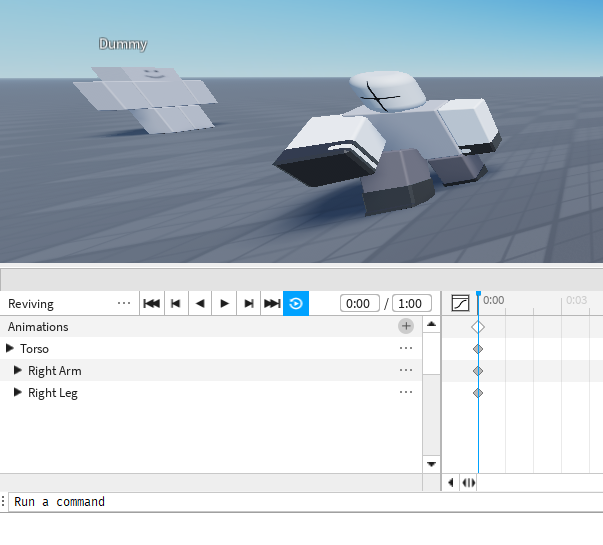The image size is (603, 545).
Task: Click the animation length field 1:00
Action: click(x=411, y=303)
